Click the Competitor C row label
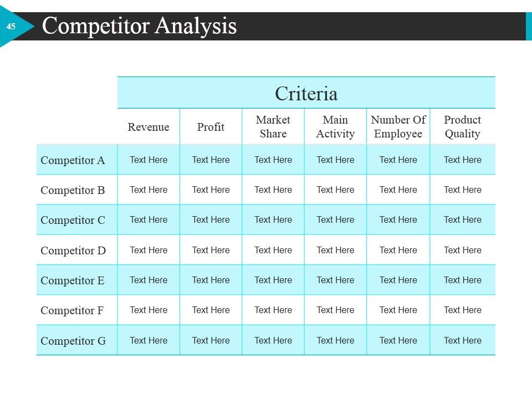532x399 pixels. [73, 220]
